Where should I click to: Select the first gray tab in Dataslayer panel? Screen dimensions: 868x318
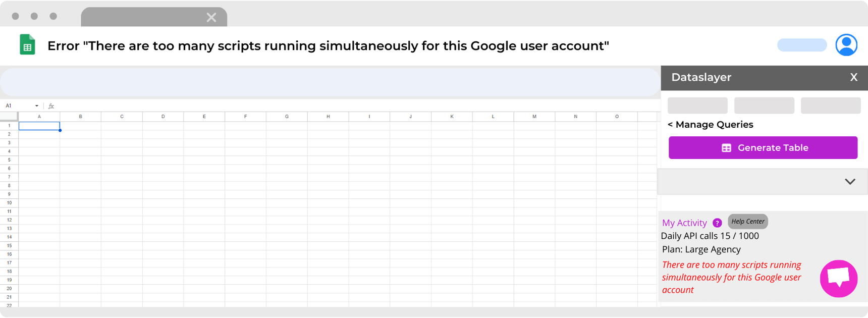point(697,105)
